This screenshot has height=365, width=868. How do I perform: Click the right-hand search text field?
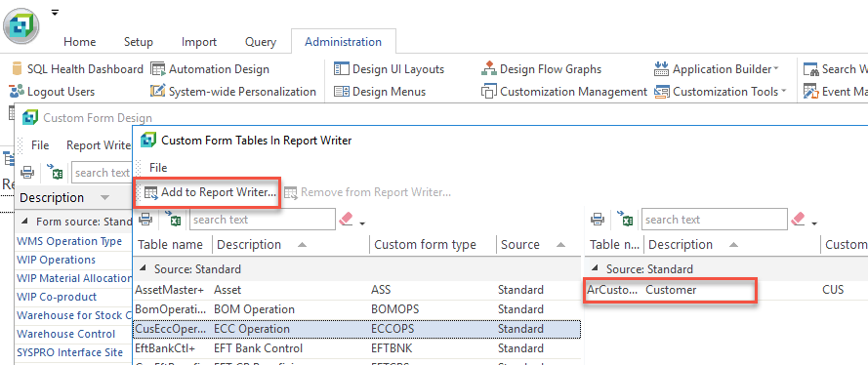point(714,220)
